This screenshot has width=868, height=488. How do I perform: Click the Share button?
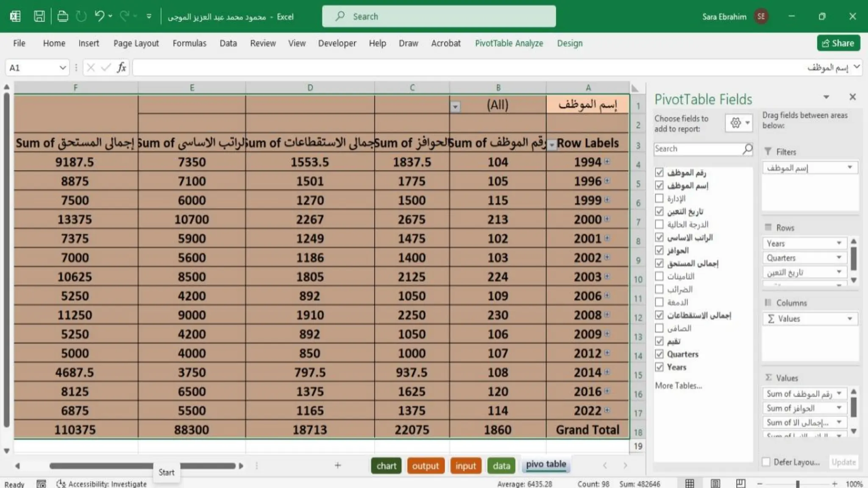tap(838, 43)
